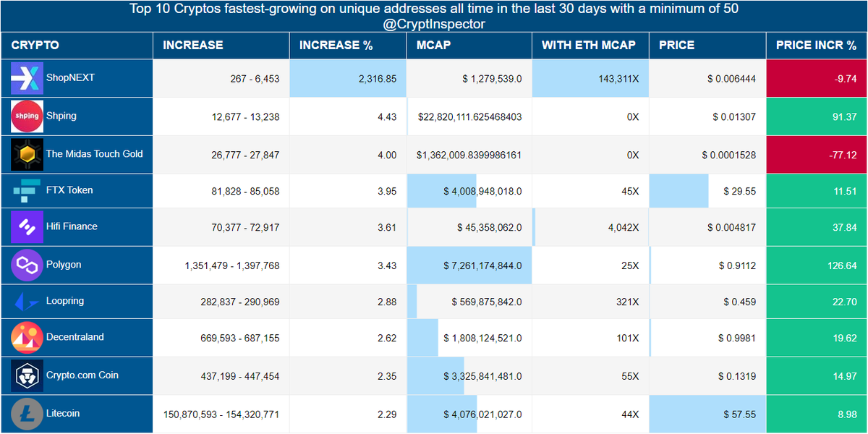Select the Hifi Finance name text
Viewport: 868px width, 434px height.
pyautogui.click(x=72, y=226)
